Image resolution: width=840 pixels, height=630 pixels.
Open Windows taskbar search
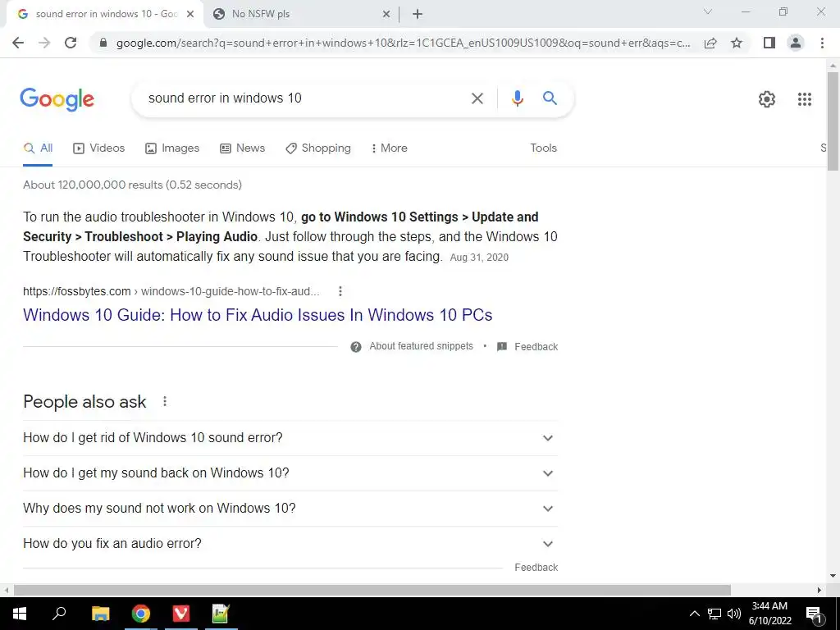[59, 614]
